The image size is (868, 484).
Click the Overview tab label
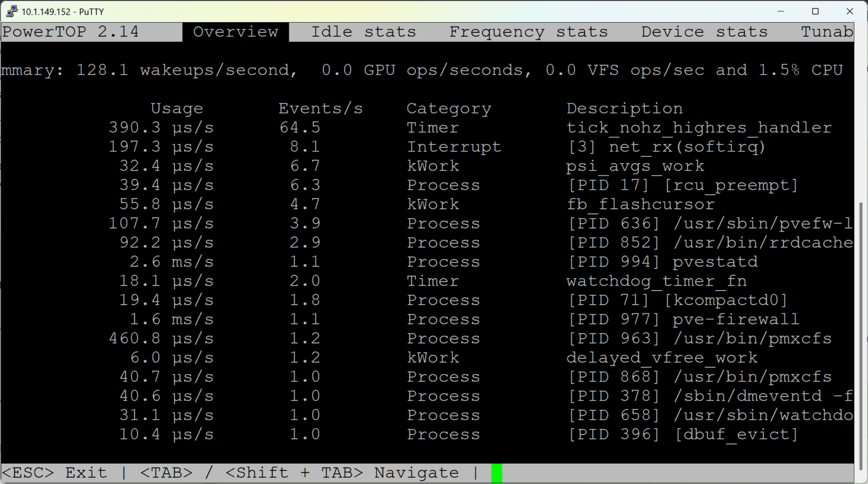click(236, 32)
